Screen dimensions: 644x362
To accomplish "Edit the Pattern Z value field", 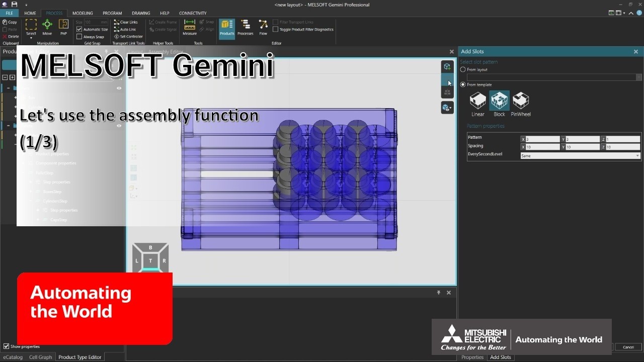I will pos(623,139).
